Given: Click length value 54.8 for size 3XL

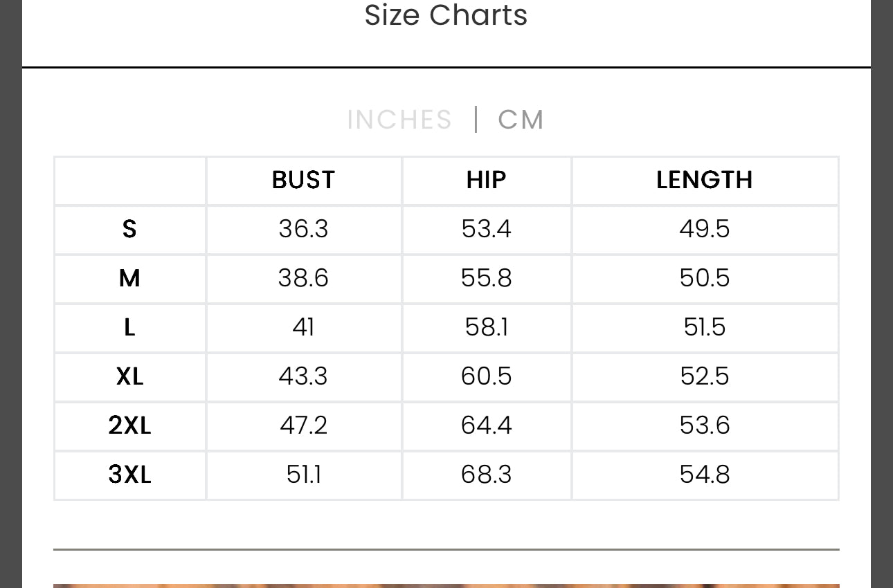Looking at the screenshot, I should pyautogui.click(x=704, y=475).
